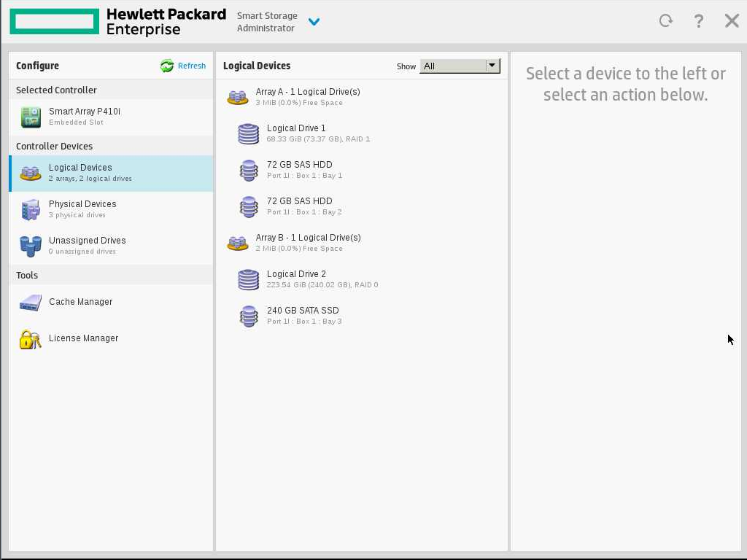Close the application with the X icon
Viewport: 747px width, 560px height.
click(732, 21)
